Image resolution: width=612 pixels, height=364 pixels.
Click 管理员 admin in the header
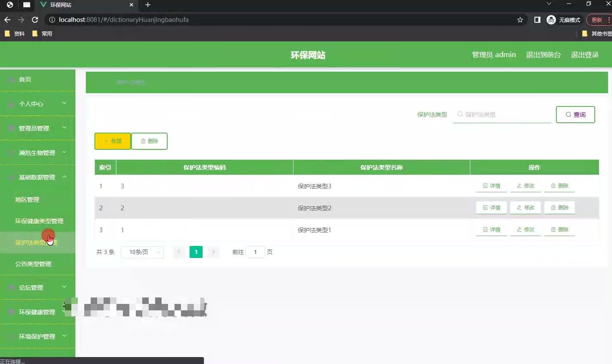(494, 55)
